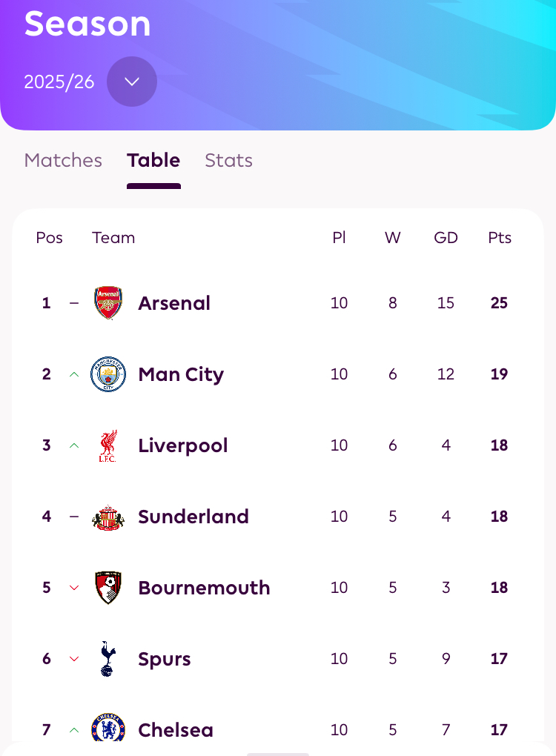Open the season selector chevron button
Image resolution: width=556 pixels, height=756 pixels.
pyautogui.click(x=132, y=82)
